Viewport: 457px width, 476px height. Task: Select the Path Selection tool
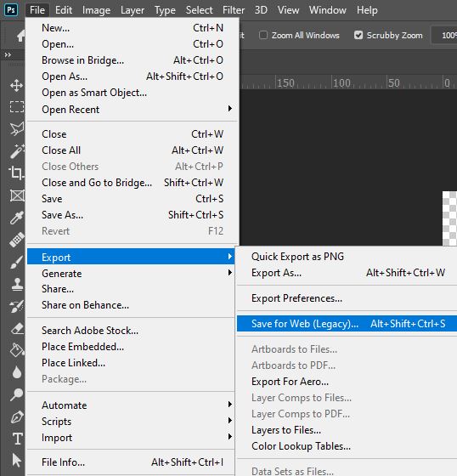[x=17, y=461]
